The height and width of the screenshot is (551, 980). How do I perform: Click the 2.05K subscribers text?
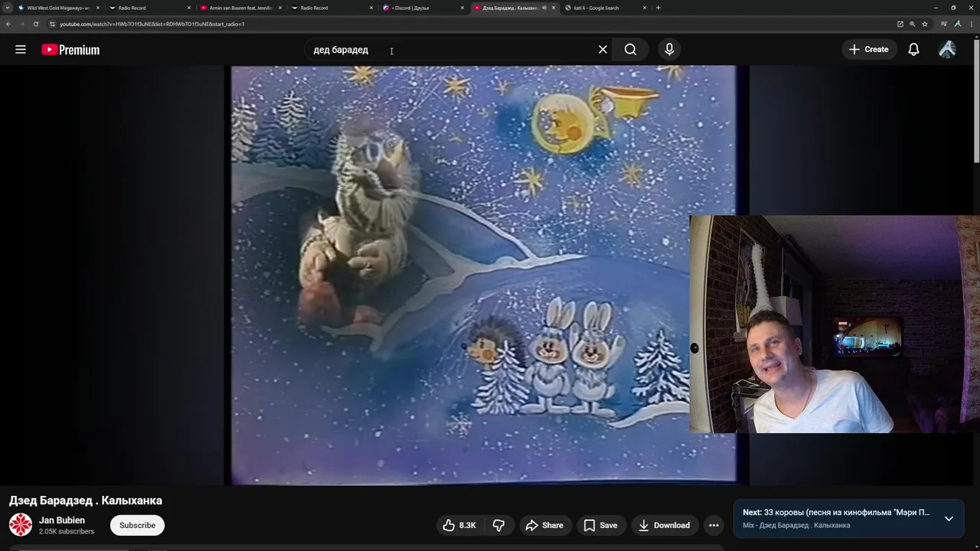(67, 531)
